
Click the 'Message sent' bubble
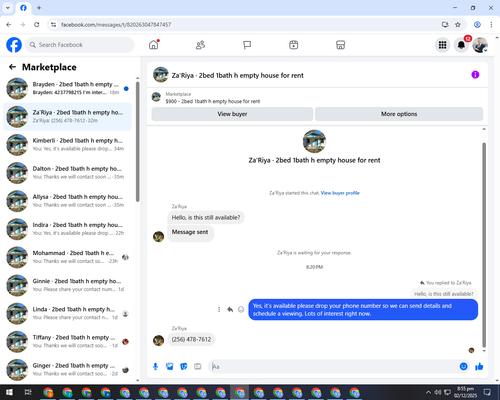pyautogui.click(x=190, y=232)
